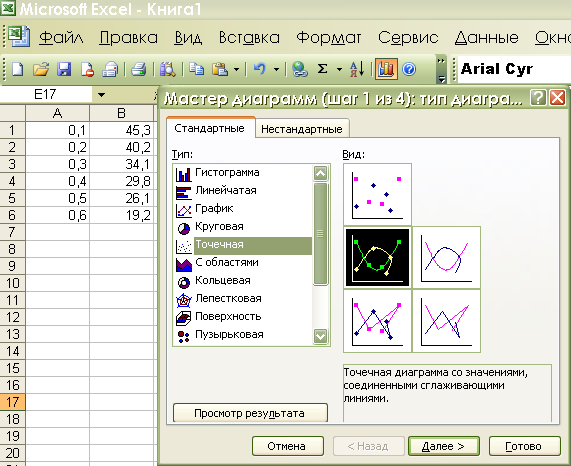Image resolution: width=571 pixels, height=466 pixels.
Task: Select the Пузырьковая chart type
Action: point(243,335)
